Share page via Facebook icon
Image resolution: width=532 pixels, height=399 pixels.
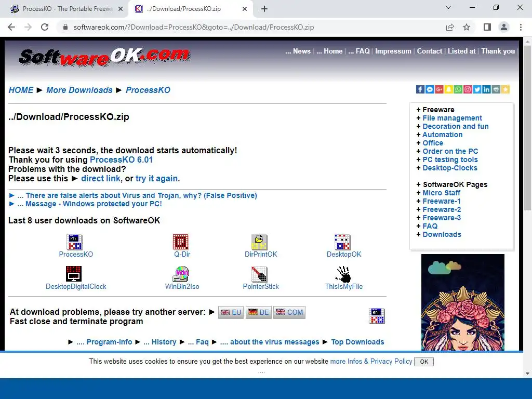coord(420,89)
